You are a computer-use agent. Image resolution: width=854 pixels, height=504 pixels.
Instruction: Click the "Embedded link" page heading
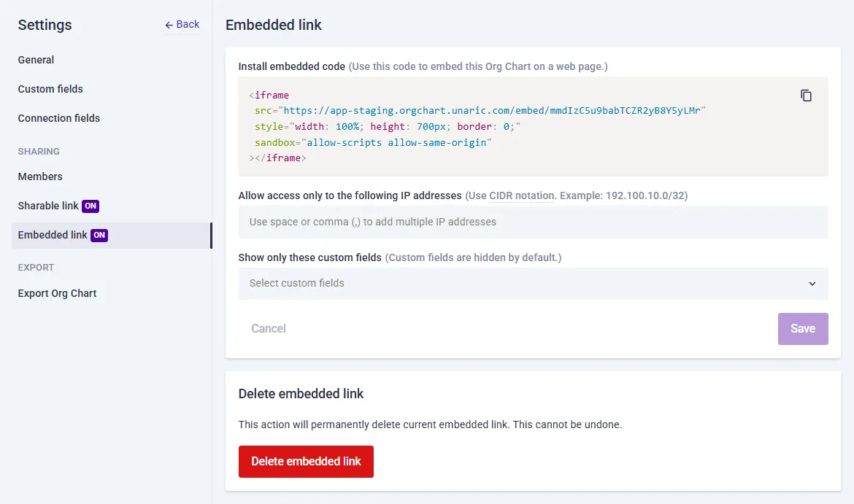click(274, 25)
